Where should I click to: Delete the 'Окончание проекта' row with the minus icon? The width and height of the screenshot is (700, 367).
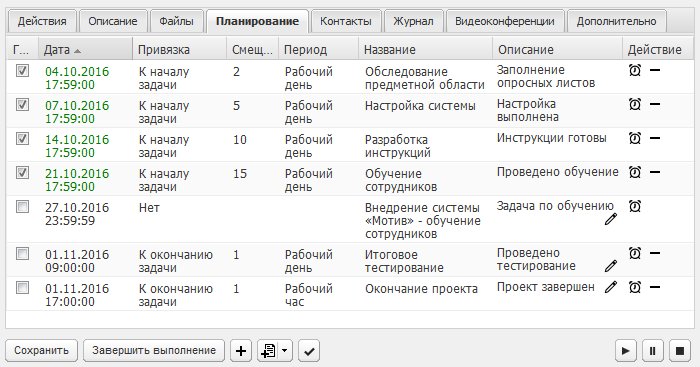[654, 287]
